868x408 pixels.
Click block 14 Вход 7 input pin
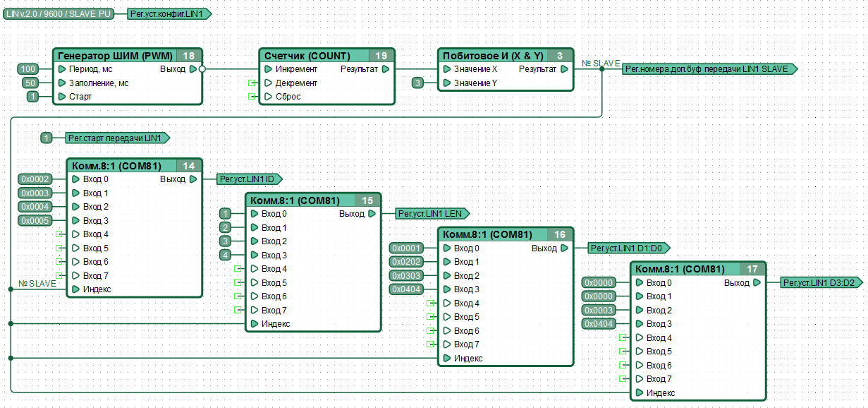point(75,276)
